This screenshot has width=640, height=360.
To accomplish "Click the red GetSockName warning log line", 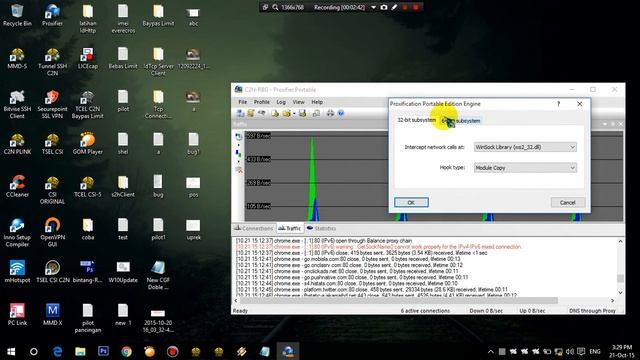I will tap(379, 247).
